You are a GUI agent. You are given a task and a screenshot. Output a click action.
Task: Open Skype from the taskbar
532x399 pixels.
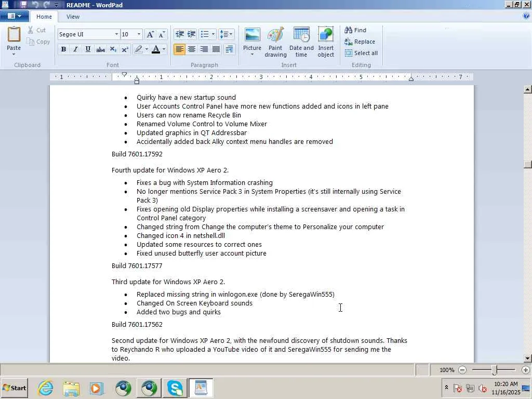(175, 388)
